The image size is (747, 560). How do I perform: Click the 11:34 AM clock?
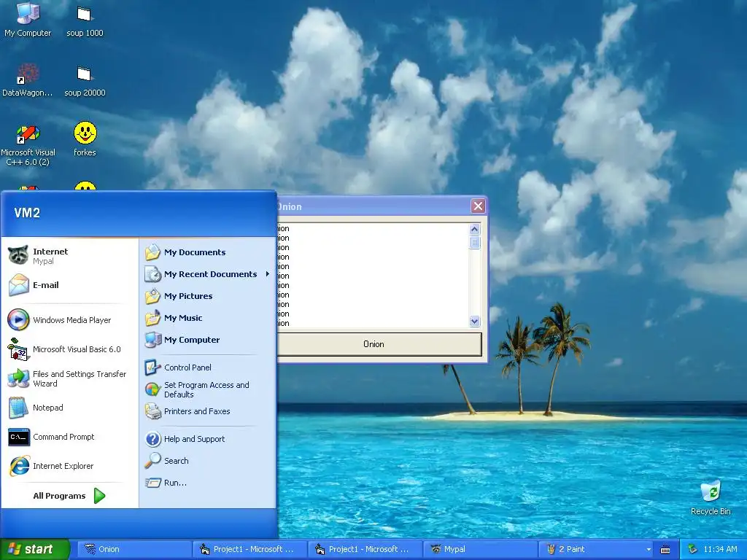point(720,549)
